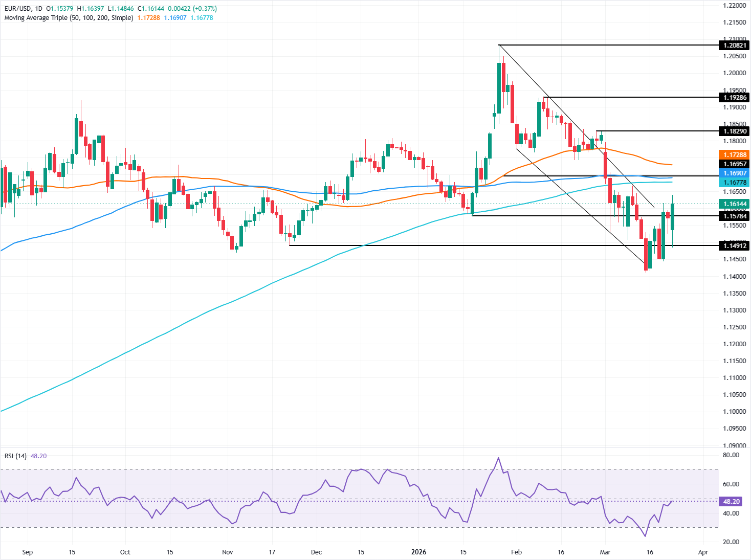Click the blue 1.16907 MA value
Image resolution: width=751 pixels, height=560 pixels.
point(175,17)
